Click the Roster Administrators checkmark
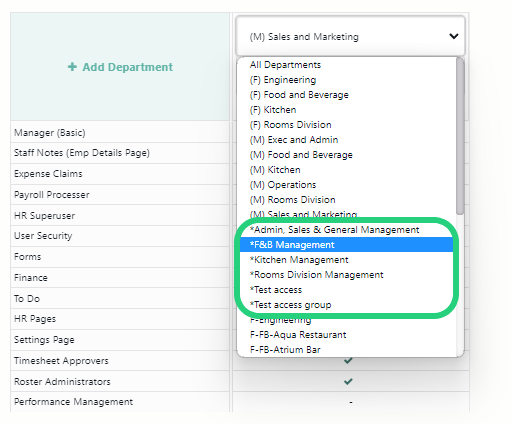Viewport: 513px width, 424px height. [x=348, y=381]
